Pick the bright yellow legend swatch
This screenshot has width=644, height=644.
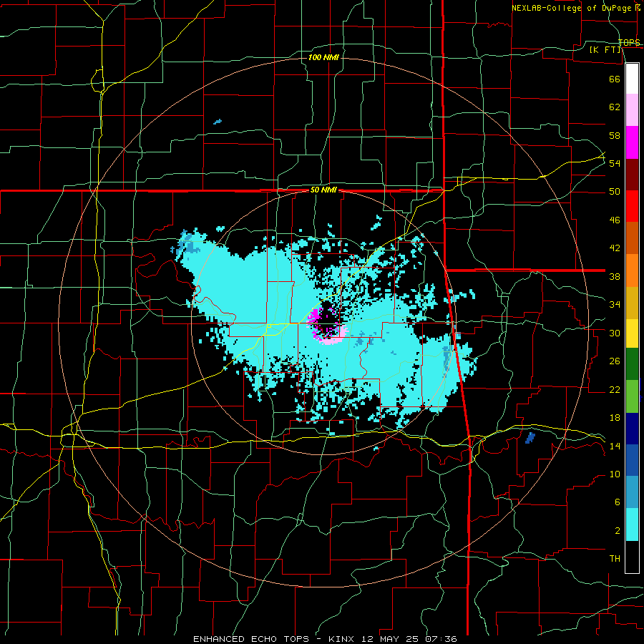coord(632,333)
